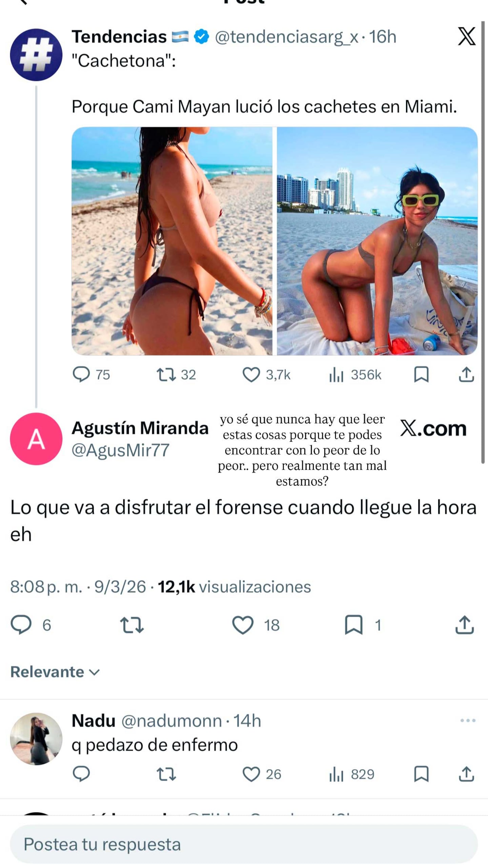Viewport: 488px width, 868px height.
Task: Open more options menu on Nadu's reply
Action: 468,720
